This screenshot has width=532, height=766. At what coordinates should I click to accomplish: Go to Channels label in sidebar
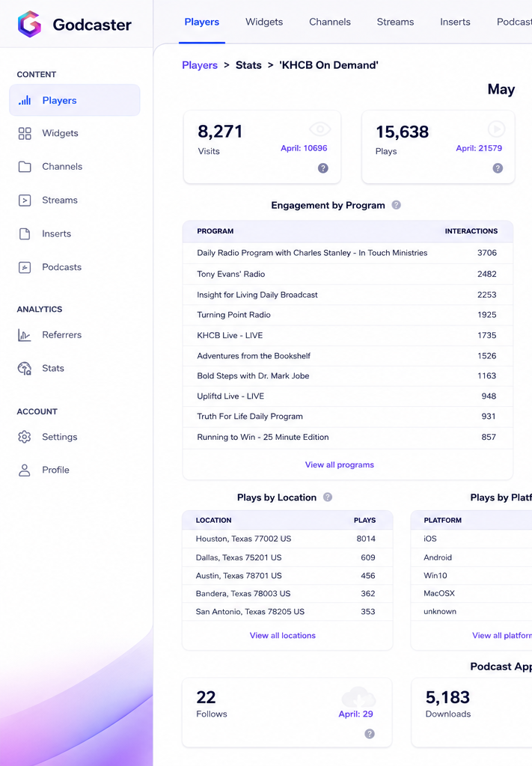pyautogui.click(x=62, y=167)
